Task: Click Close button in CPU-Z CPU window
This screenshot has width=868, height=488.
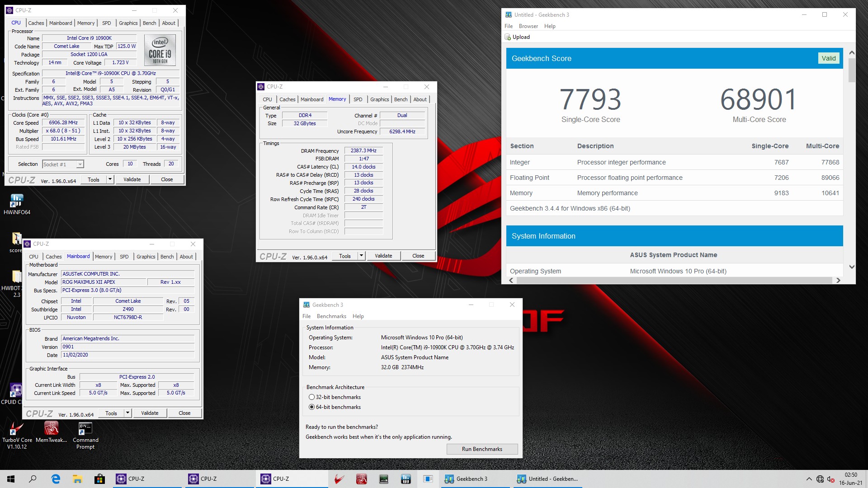Action: point(167,179)
